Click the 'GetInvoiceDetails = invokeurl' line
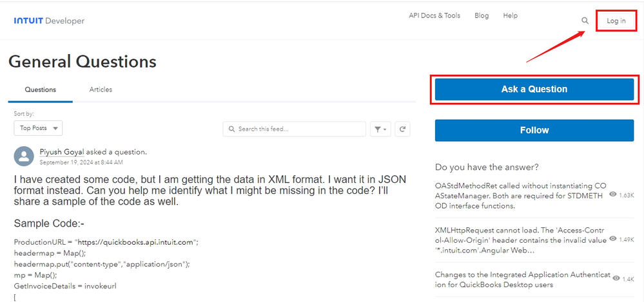Screen dimensions: 644x302 (65, 287)
